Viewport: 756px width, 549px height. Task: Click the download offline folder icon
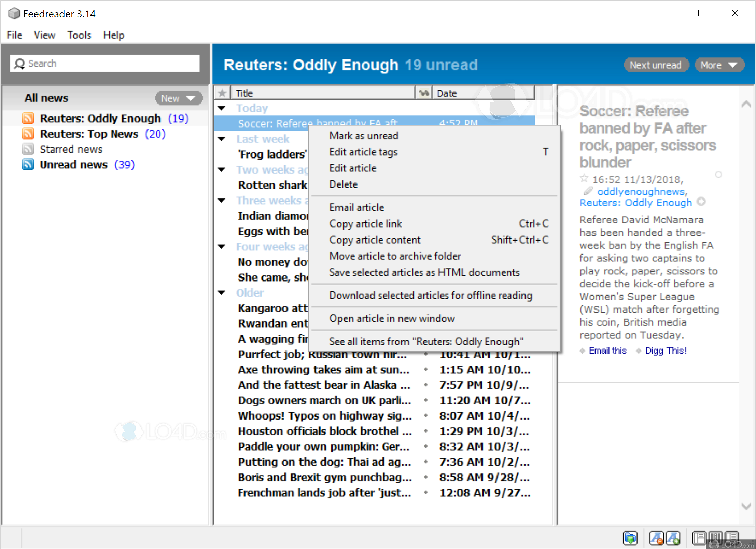[x=630, y=538]
